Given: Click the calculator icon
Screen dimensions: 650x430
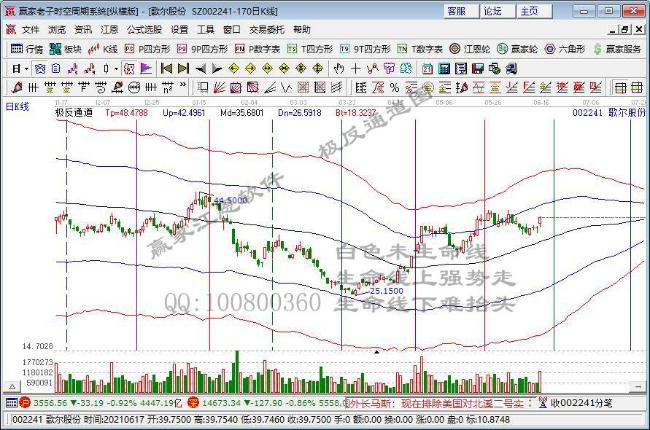Looking at the screenshot, I should click(x=444, y=68).
